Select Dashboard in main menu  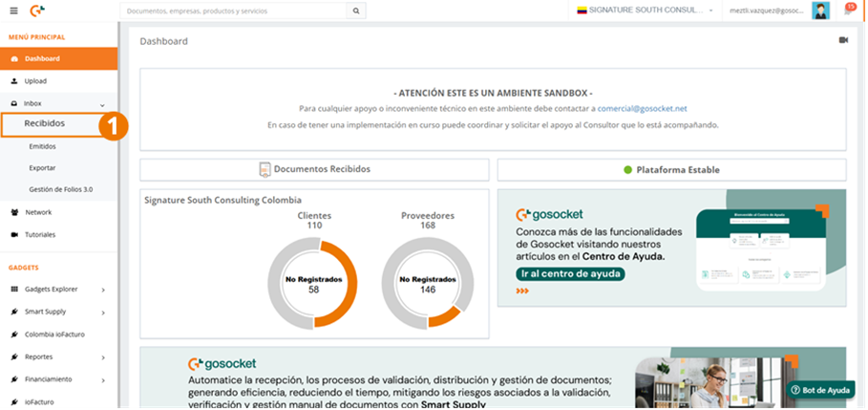pyautogui.click(x=58, y=58)
